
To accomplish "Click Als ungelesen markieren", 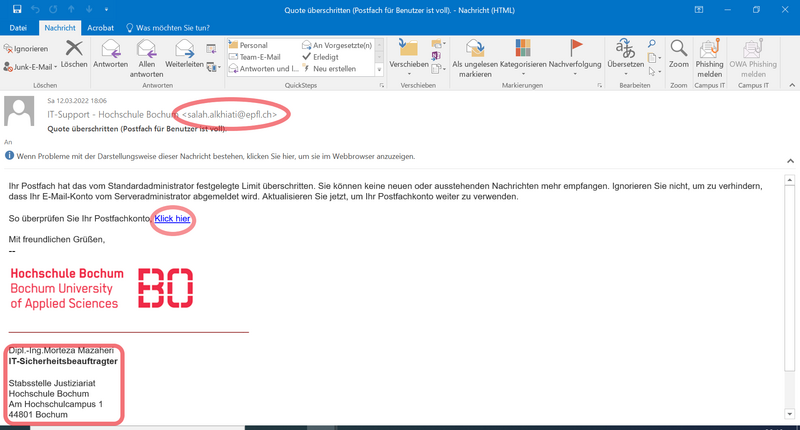I will point(475,58).
